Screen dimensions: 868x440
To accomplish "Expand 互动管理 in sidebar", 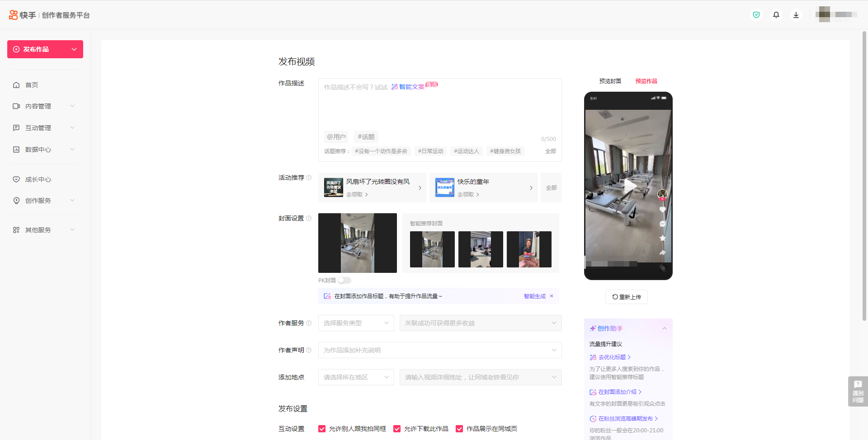I will tap(72, 128).
